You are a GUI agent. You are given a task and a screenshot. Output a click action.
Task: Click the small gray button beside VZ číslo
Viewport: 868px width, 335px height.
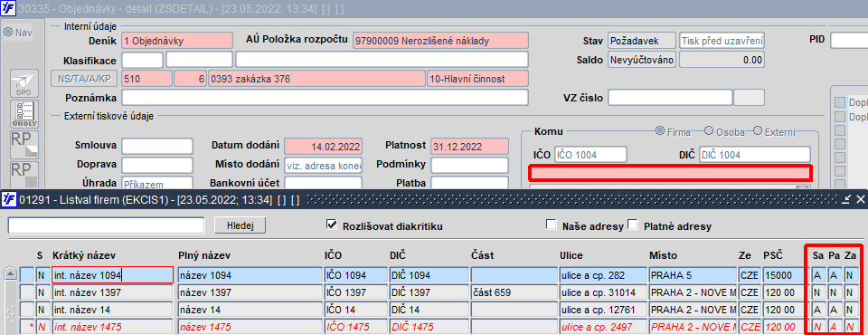[x=749, y=97]
